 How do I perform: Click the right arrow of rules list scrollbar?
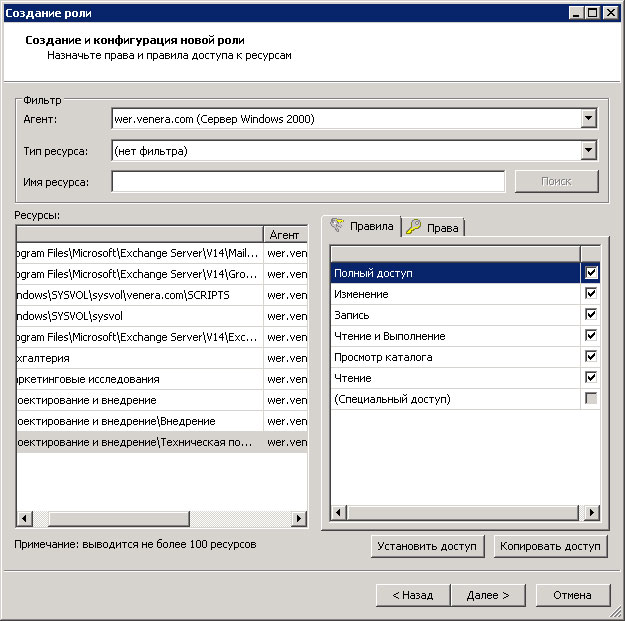point(592,512)
